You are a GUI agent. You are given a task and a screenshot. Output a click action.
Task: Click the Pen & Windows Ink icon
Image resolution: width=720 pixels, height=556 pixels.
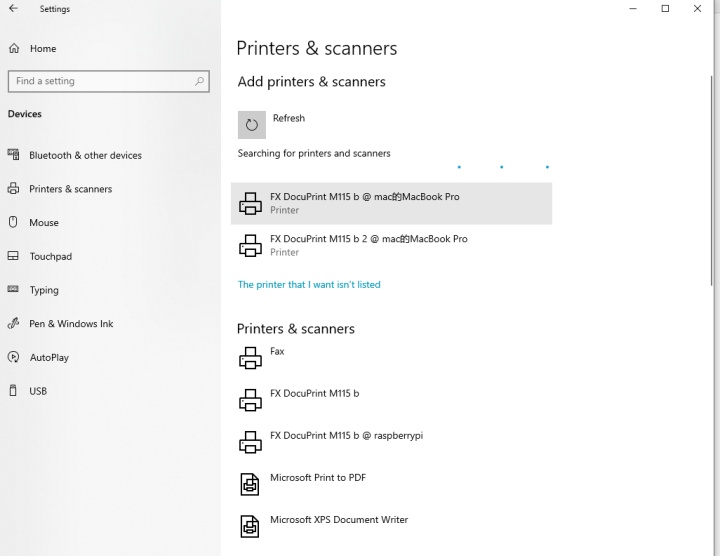pyautogui.click(x=13, y=323)
